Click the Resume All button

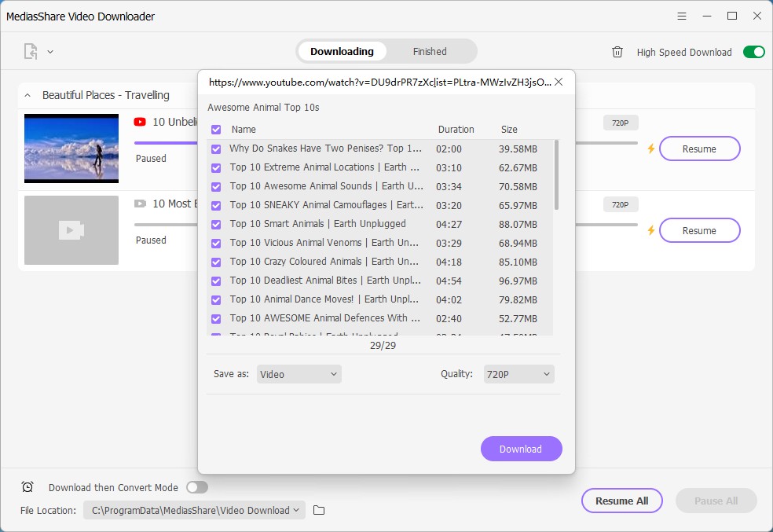click(621, 501)
